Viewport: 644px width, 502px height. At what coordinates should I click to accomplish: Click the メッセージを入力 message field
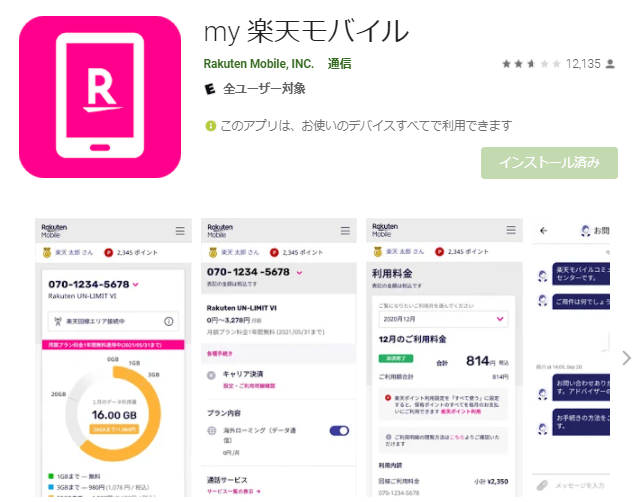[580, 486]
